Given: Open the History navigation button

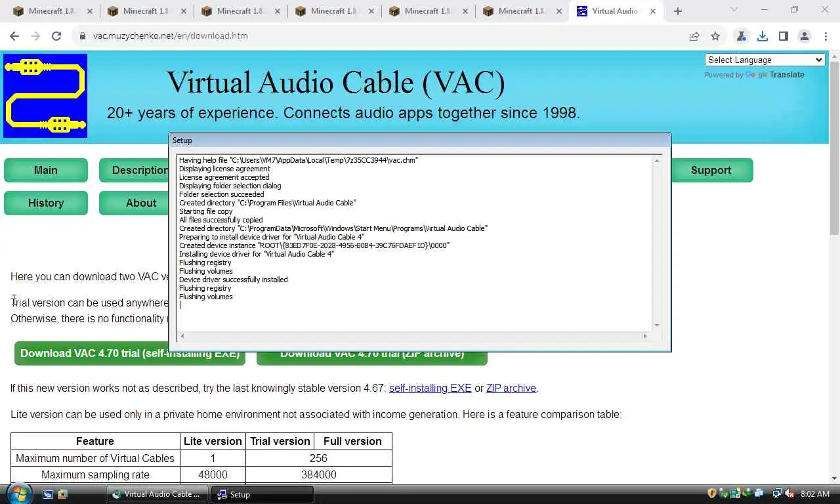Looking at the screenshot, I should point(46,203).
